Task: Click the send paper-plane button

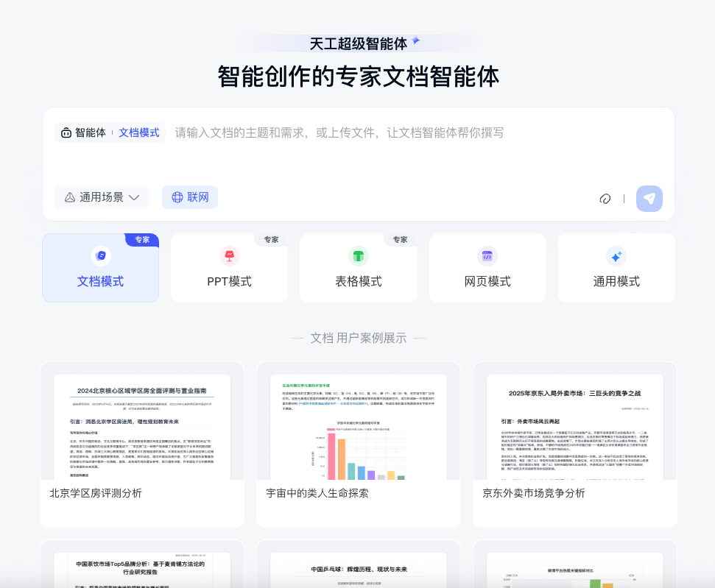Action: tap(649, 198)
